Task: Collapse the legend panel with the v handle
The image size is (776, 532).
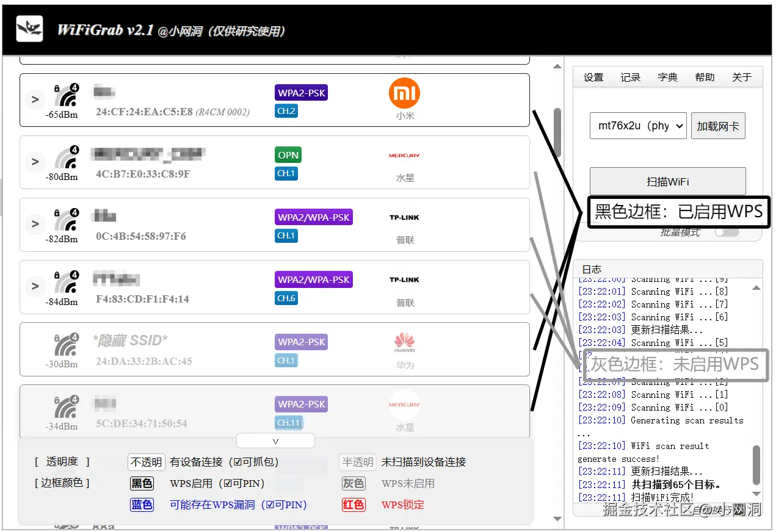Action: coord(275,440)
